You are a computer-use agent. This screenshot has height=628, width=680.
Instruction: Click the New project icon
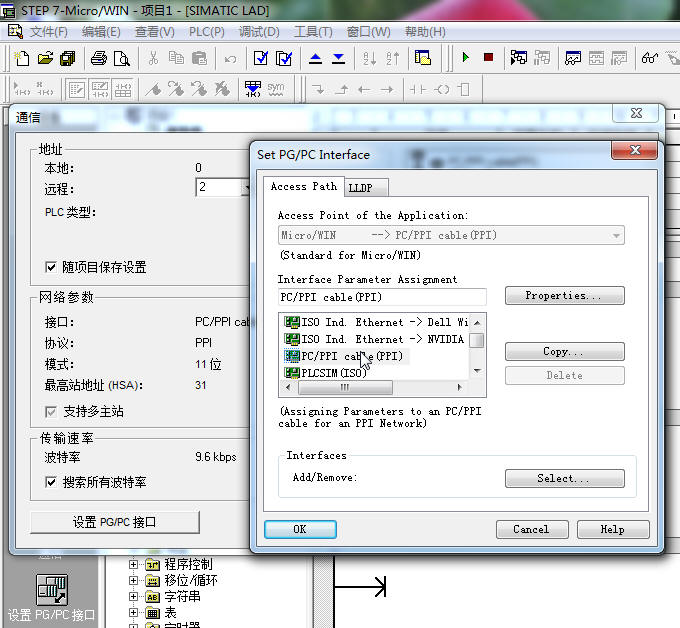tap(22, 58)
